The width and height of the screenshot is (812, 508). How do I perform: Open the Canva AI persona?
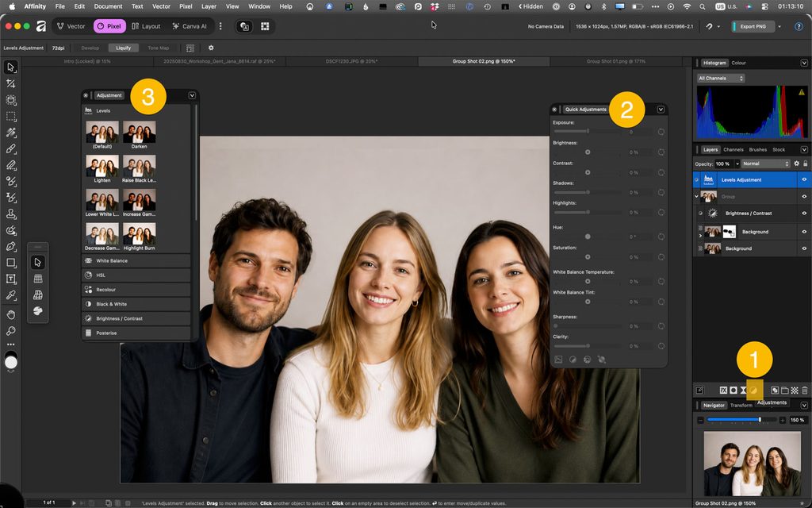coord(190,26)
